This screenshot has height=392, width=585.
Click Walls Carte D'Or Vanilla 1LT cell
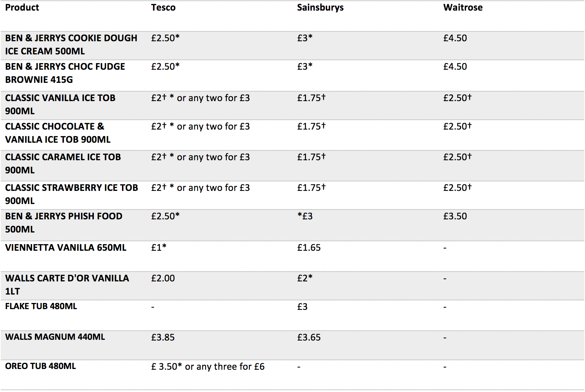[67, 285]
